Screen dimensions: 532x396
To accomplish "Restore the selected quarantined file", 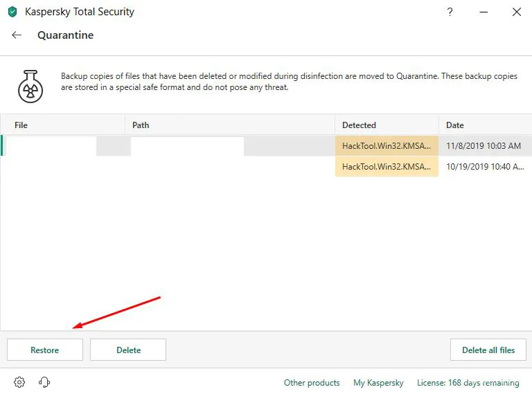I will pos(45,350).
